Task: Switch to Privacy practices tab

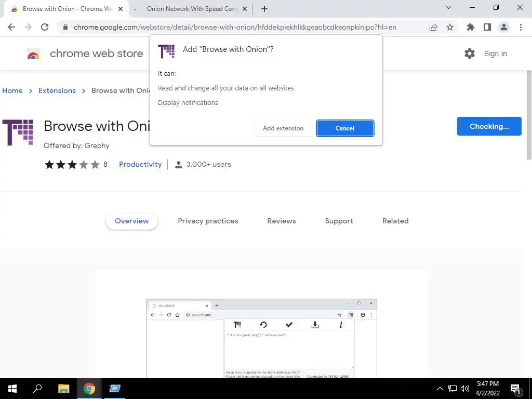Action: click(x=208, y=221)
